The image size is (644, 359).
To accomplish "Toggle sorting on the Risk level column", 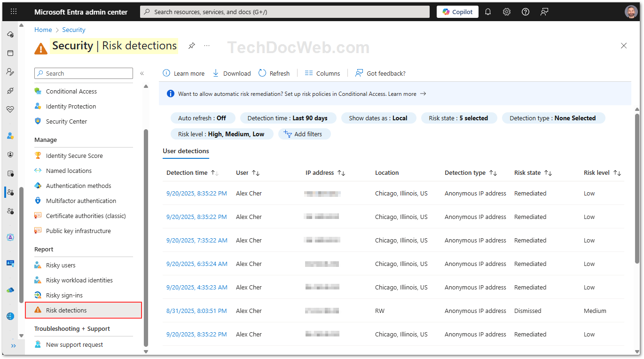I will tap(618, 173).
